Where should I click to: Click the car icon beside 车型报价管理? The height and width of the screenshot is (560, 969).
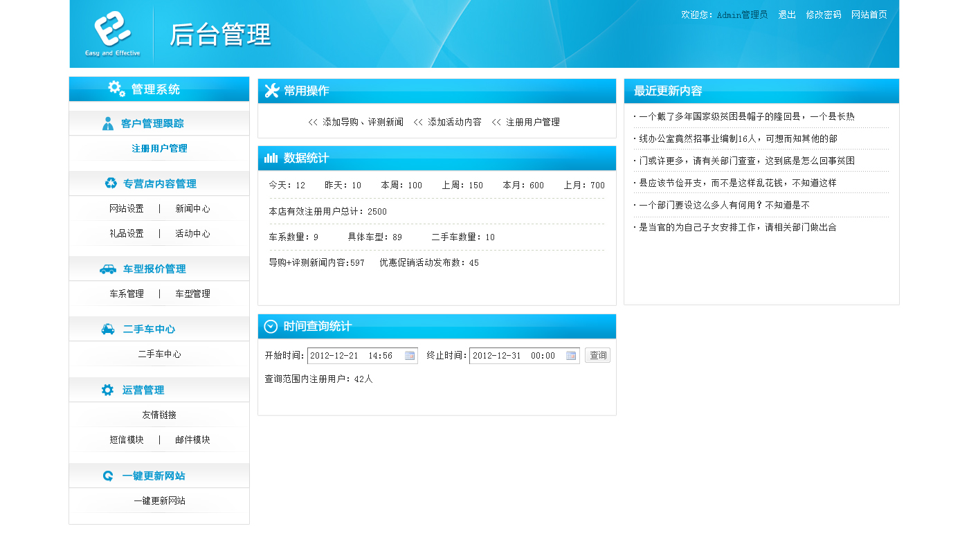pyautogui.click(x=108, y=269)
